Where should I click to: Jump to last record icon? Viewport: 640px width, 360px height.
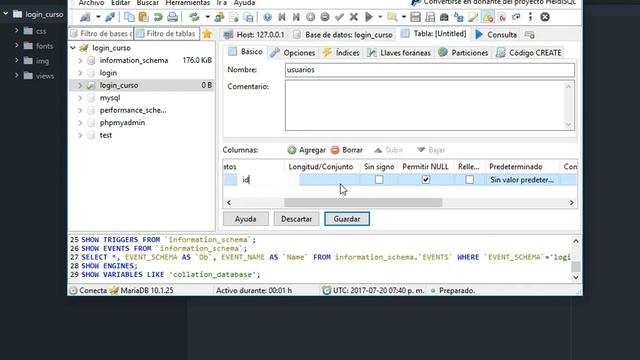(x=296, y=17)
